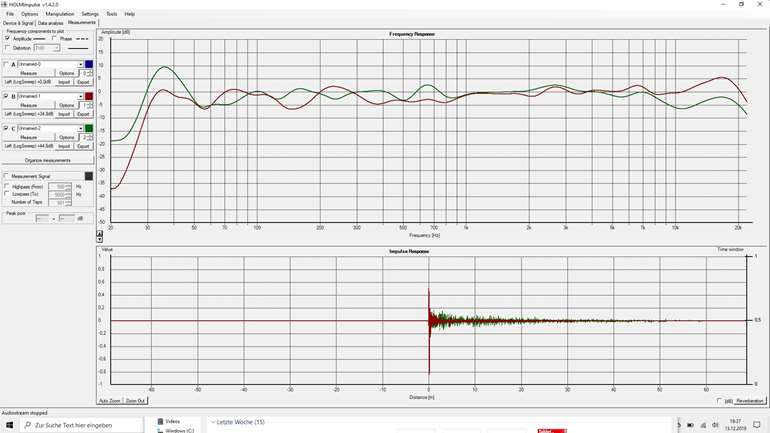Click Import for slot C

click(x=64, y=146)
